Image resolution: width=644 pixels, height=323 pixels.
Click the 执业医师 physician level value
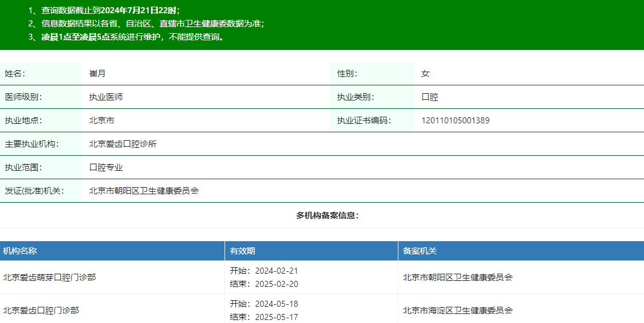(106, 97)
